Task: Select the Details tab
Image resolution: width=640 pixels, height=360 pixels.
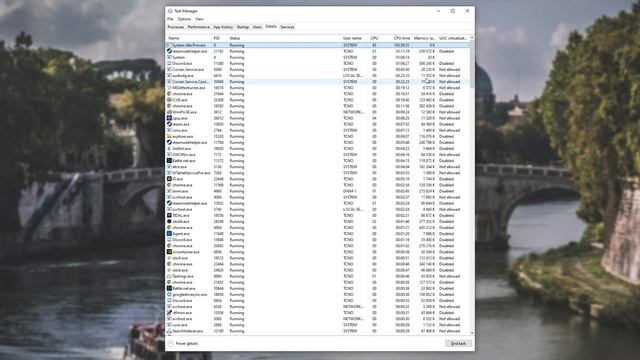Action: 271,27
